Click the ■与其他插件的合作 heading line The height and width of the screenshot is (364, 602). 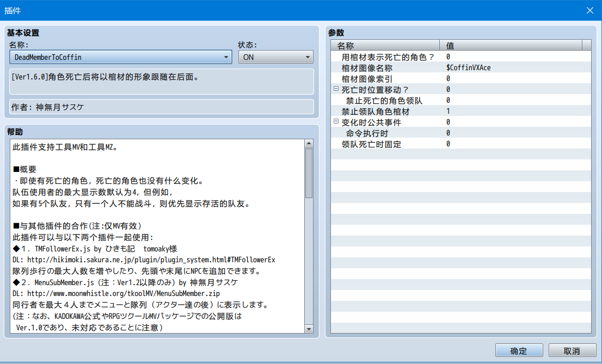tap(77, 226)
